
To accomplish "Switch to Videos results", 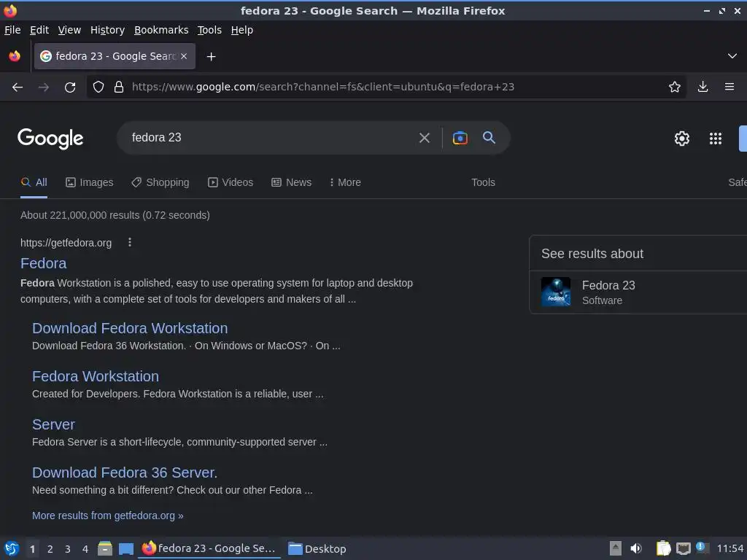I will tap(231, 182).
